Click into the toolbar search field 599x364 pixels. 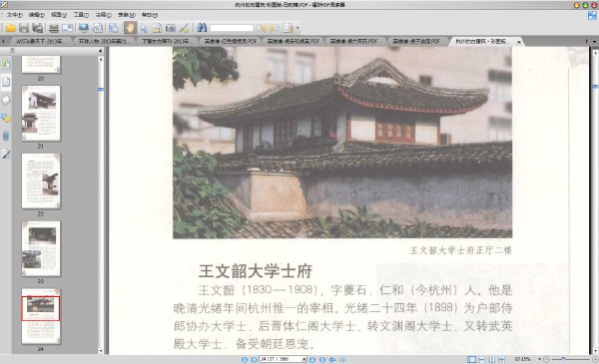(232, 28)
